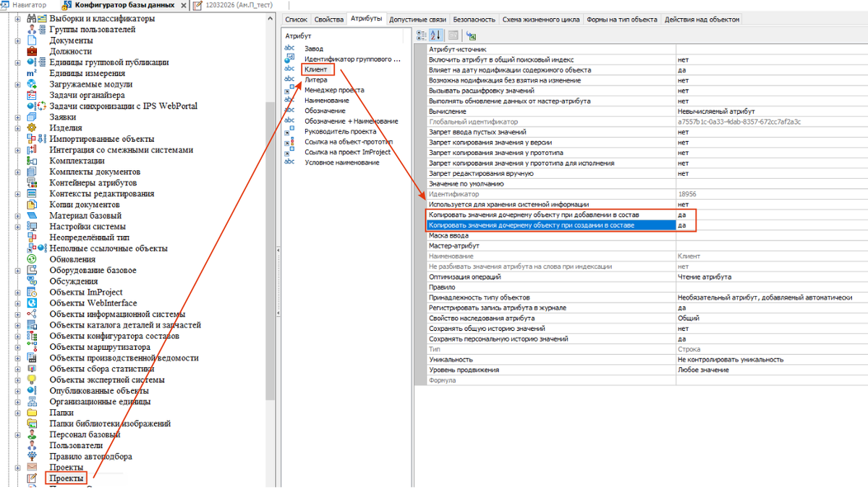
Task: Click the icon of Идентификатор группового attribute
Action: 289,58
